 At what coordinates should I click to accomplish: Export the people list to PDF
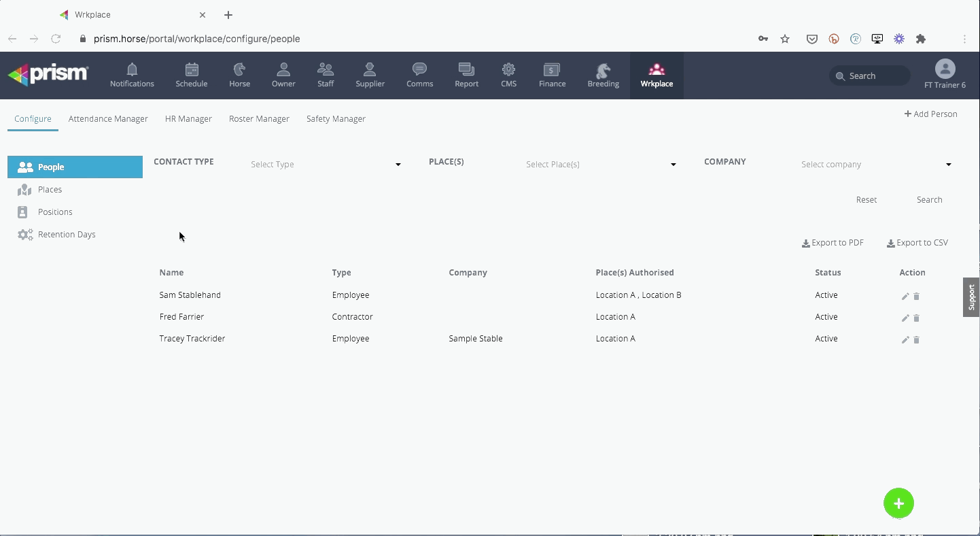[x=833, y=243]
